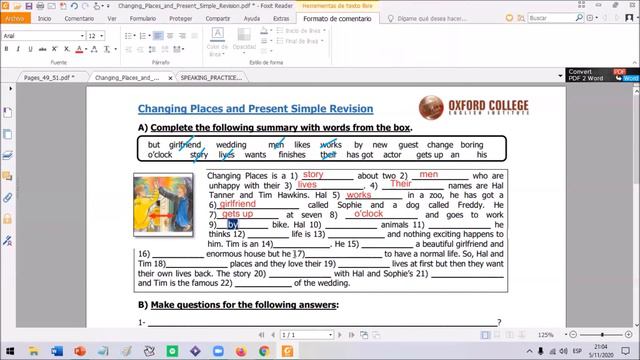
Task: Apply Underline formatting
Action: click(x=30, y=49)
